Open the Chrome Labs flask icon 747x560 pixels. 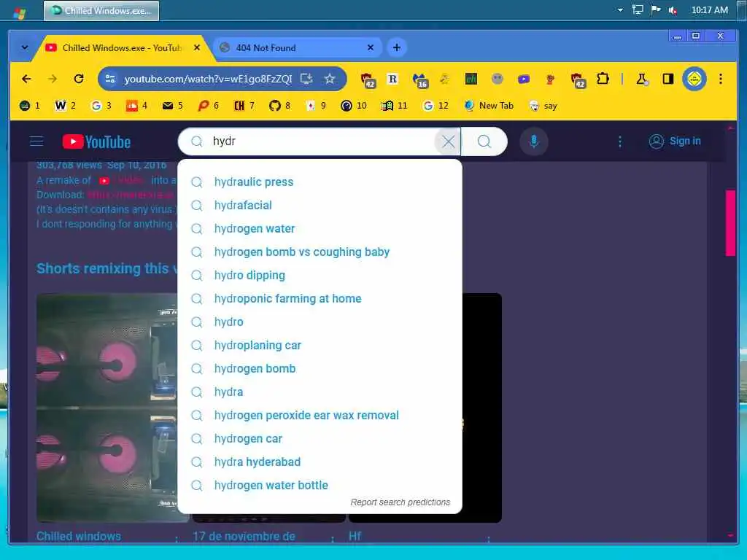coord(642,79)
